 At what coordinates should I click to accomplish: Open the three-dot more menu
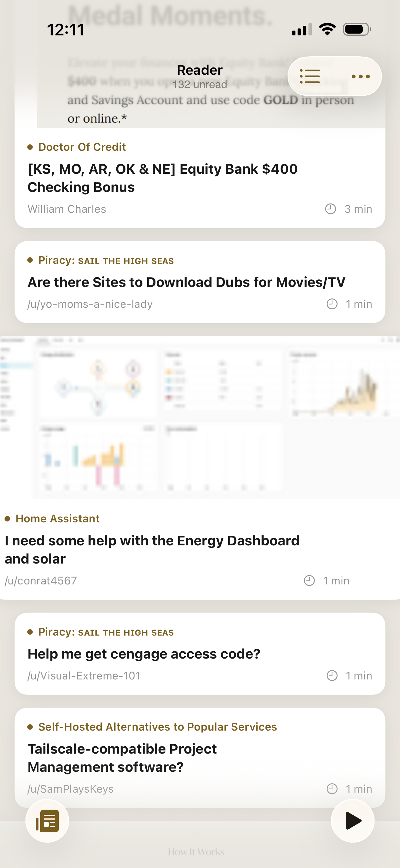click(361, 77)
